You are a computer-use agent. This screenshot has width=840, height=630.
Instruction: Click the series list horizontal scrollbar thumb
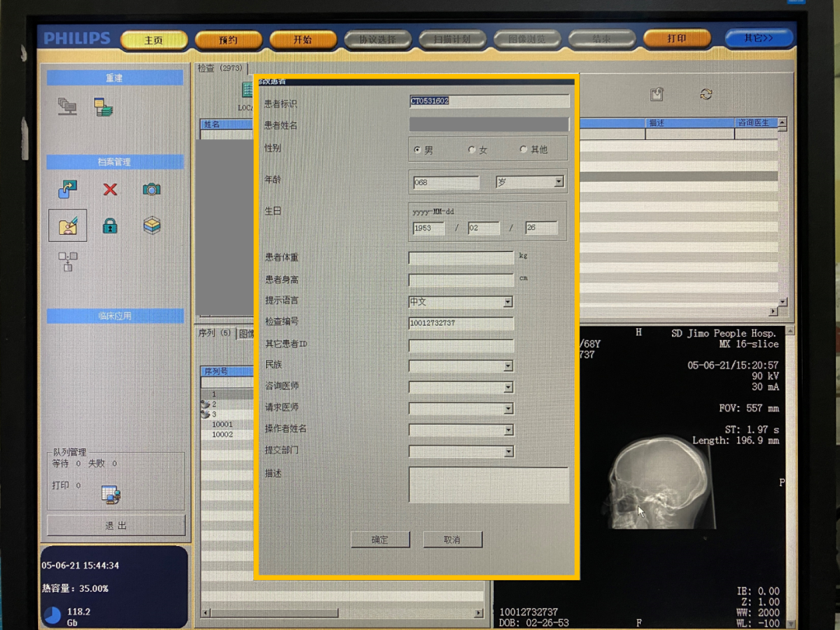tap(275, 612)
